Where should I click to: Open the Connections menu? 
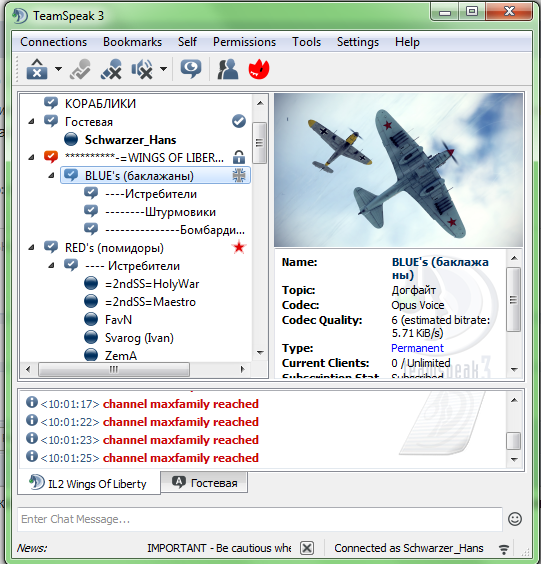point(54,42)
